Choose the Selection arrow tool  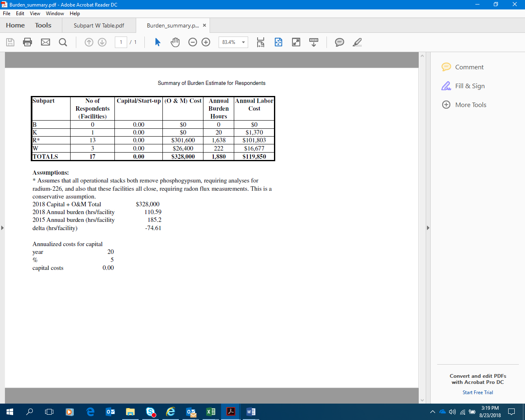point(157,42)
